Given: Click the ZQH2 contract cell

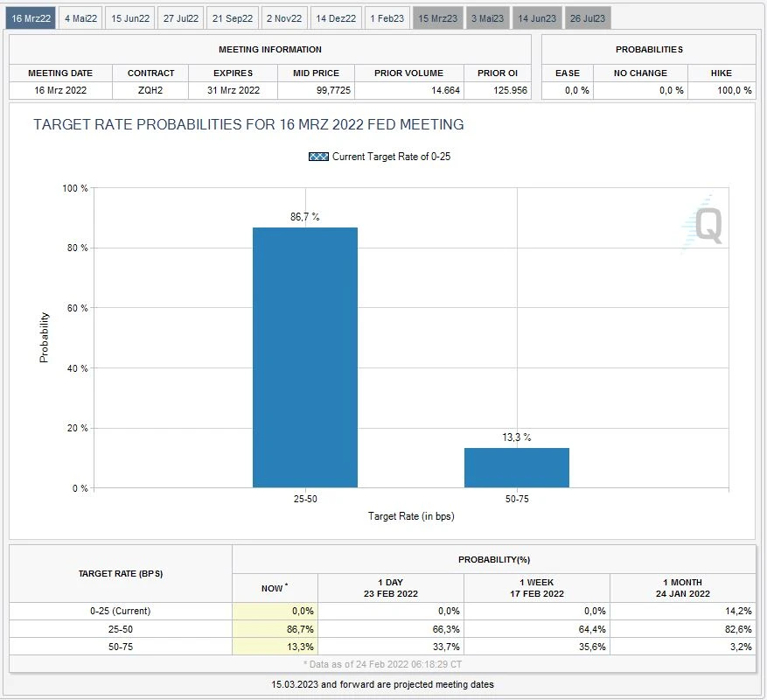Looking at the screenshot, I should 150,90.
